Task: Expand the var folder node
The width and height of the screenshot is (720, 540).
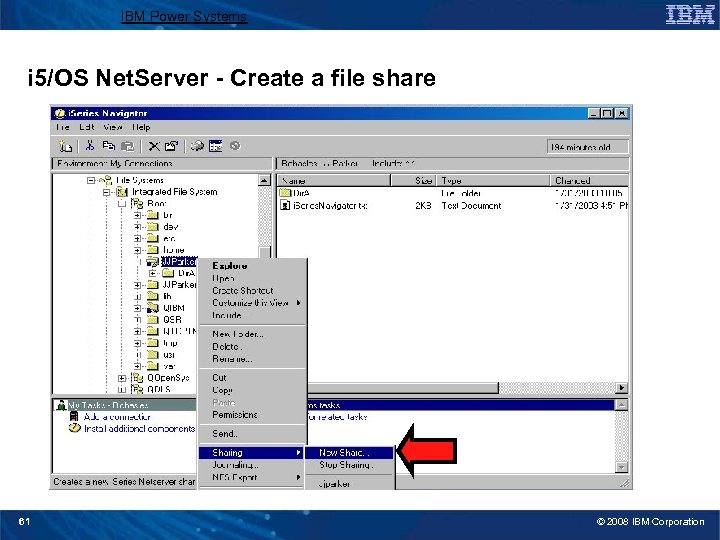Action: [x=137, y=366]
